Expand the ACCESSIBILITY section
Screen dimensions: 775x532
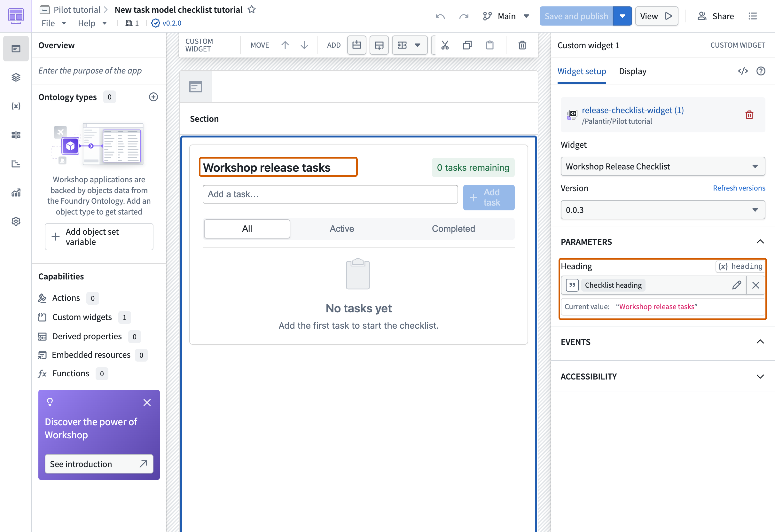point(760,377)
